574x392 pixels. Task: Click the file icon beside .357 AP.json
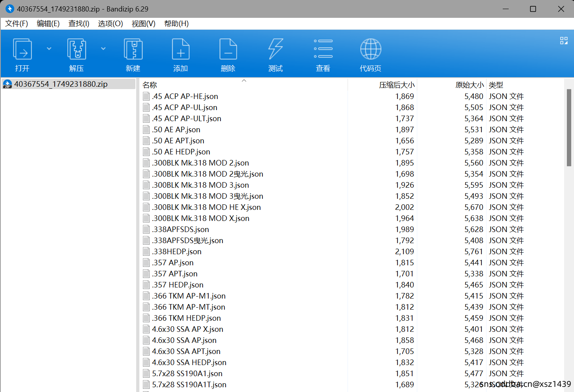tap(146, 263)
